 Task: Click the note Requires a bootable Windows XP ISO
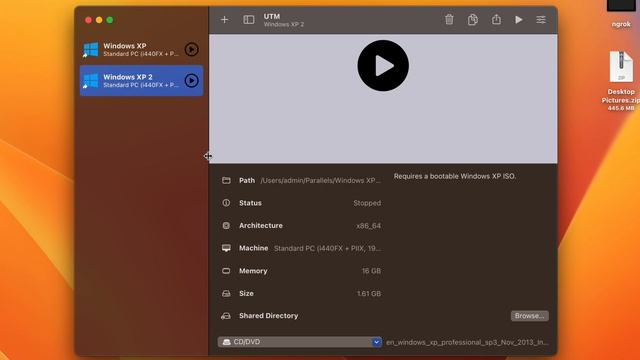click(x=455, y=176)
